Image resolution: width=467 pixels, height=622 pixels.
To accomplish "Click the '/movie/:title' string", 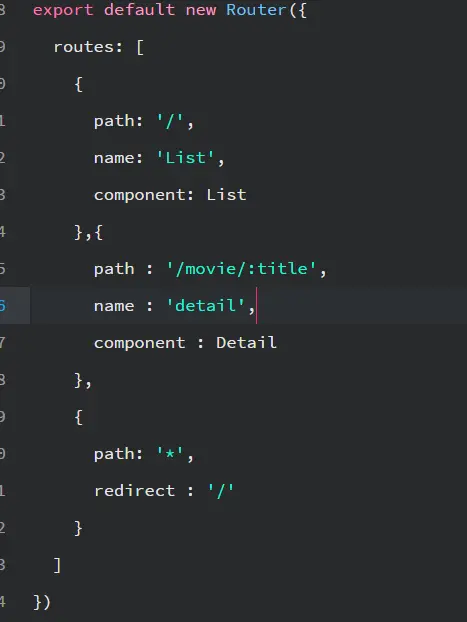I will tap(241, 269).
